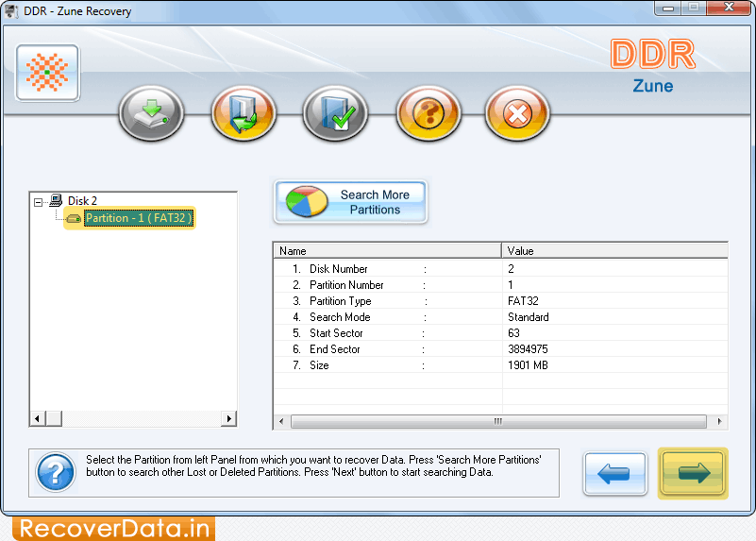Go back with the left arrow button

[x=614, y=473]
